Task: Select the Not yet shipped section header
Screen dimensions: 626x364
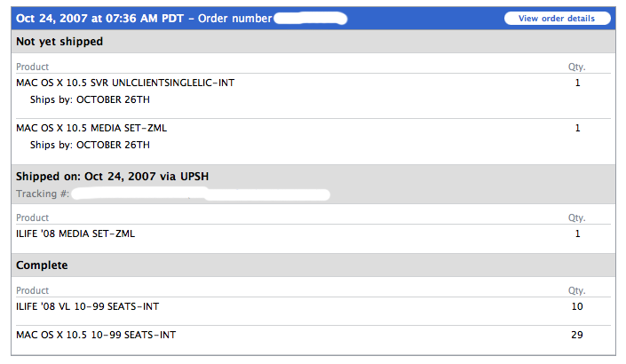Action: tap(59, 42)
